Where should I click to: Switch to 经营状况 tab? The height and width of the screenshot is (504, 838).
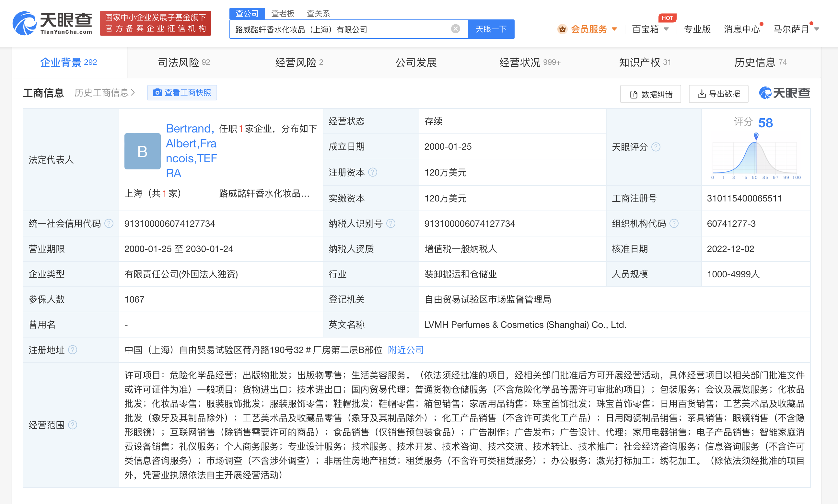click(x=530, y=63)
